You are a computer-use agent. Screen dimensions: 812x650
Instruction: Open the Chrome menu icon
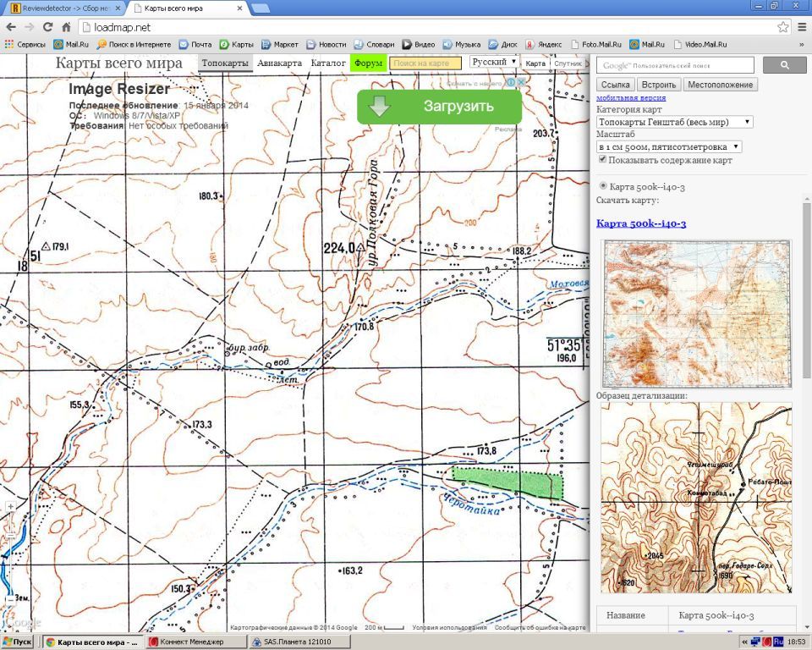pos(801,27)
